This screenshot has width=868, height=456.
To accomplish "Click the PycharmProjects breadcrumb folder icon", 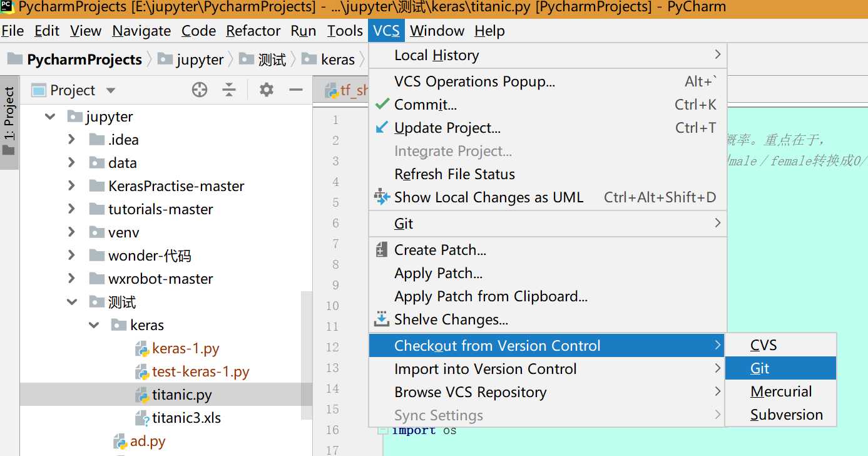I will coord(15,60).
